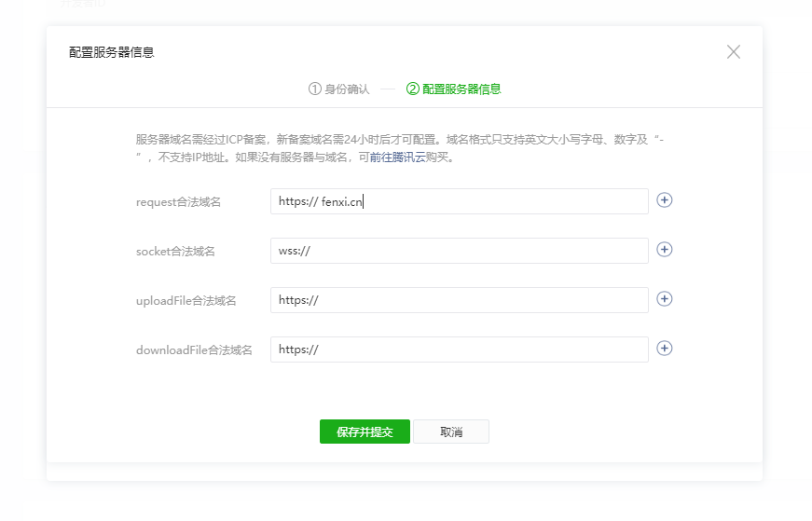Focus the request合法域名 input containing fenxi.cn

[x=459, y=201]
